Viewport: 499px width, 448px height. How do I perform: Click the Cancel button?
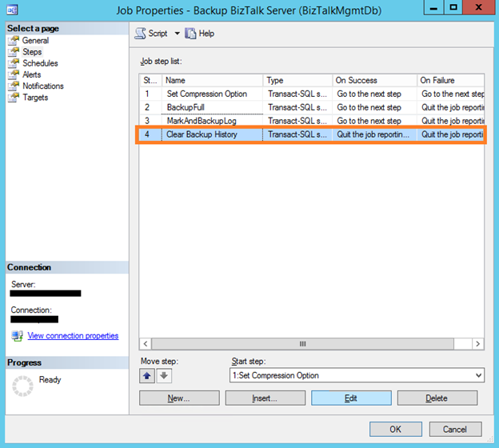coord(455,430)
